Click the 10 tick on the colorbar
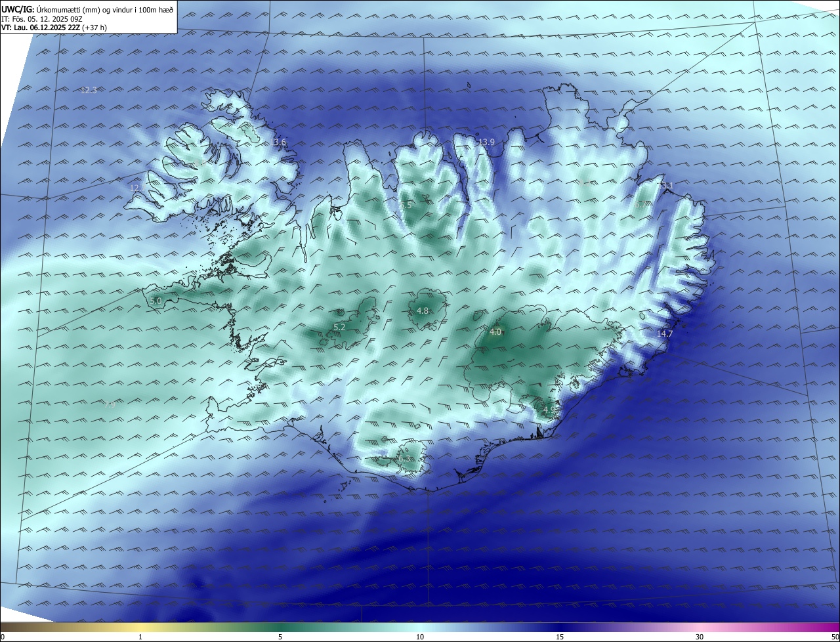This screenshot has height=642, width=840. point(420,637)
